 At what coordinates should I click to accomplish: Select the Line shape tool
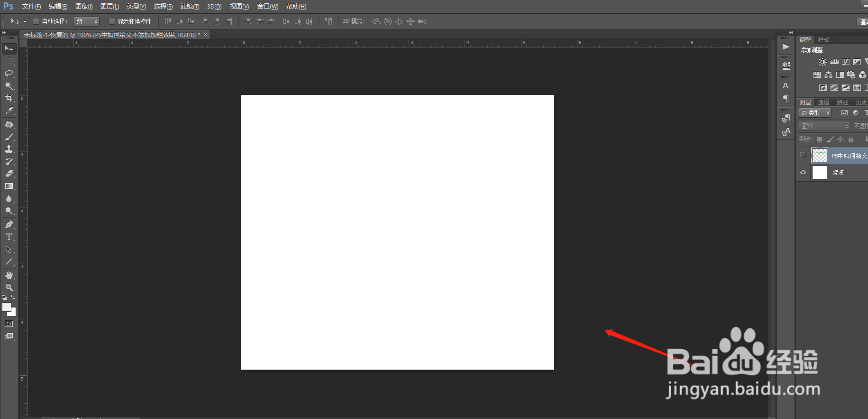[x=9, y=261]
